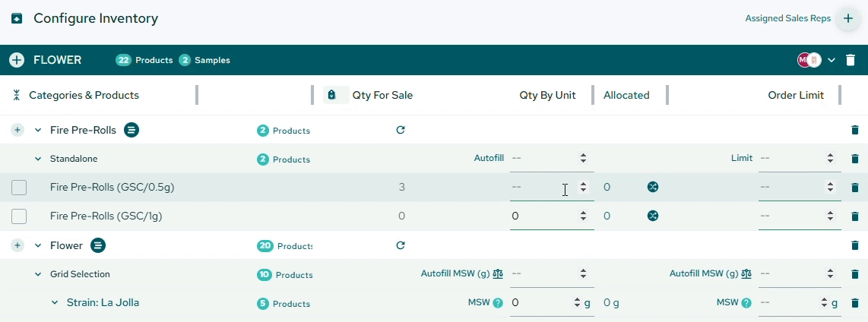868x322 pixels.
Task: Select the Qty By Unit column header
Action: pyautogui.click(x=547, y=95)
